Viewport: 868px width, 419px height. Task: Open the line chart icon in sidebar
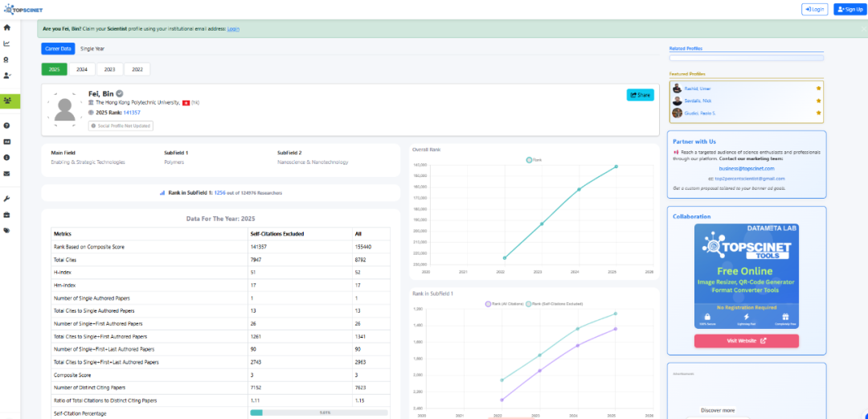click(x=6, y=43)
